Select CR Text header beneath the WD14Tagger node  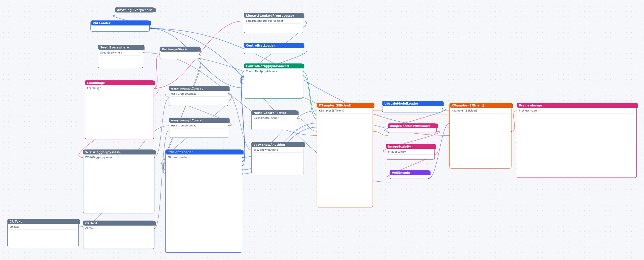tap(119, 223)
